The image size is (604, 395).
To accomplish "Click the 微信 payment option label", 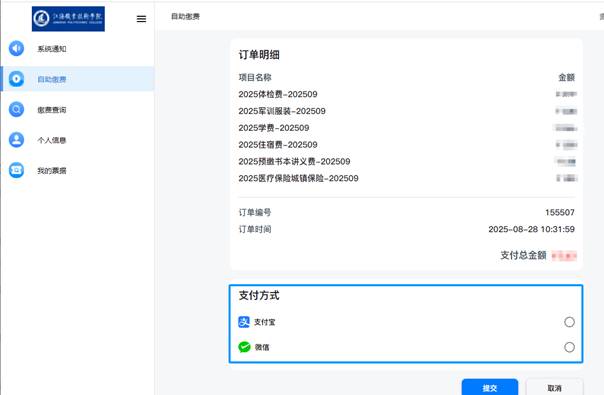I will (262, 347).
